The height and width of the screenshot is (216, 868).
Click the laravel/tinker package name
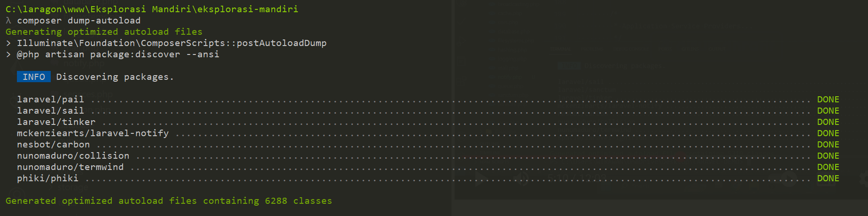[x=56, y=122]
